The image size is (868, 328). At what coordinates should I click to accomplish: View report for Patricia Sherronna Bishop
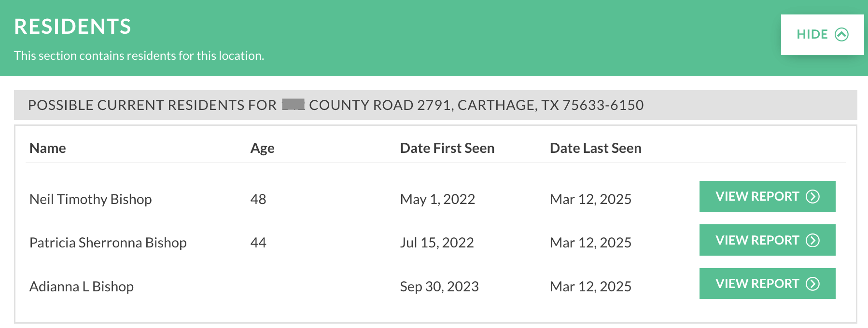click(x=767, y=240)
